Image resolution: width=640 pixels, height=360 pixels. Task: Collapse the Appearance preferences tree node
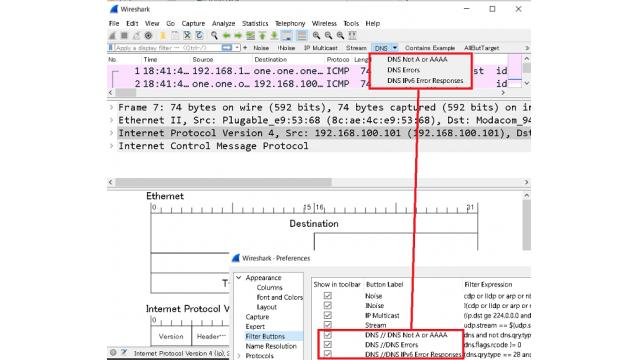point(239,278)
